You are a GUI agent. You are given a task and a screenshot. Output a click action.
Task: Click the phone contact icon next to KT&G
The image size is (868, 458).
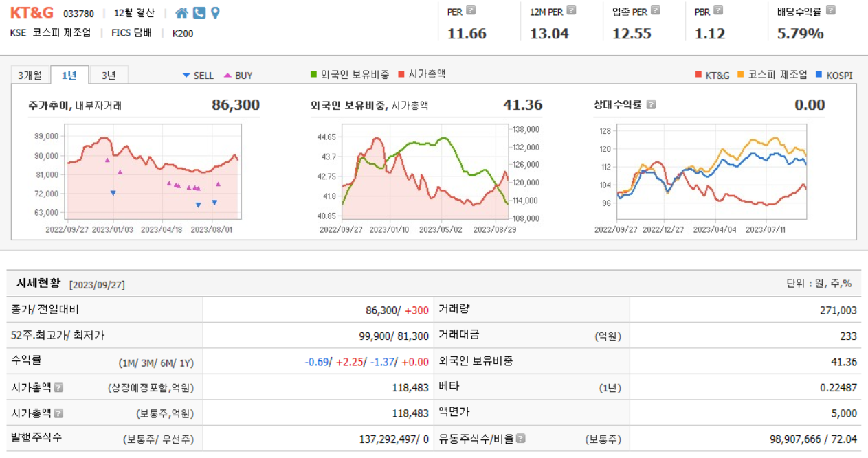199,12
